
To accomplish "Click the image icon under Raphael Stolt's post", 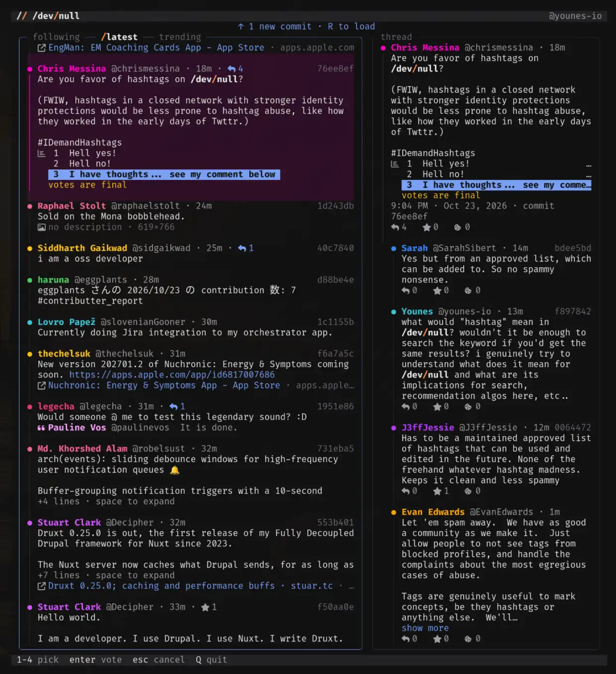I will 42,227.
